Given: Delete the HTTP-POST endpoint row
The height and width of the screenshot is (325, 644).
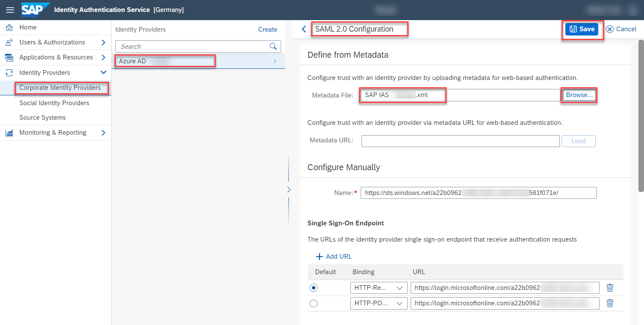Looking at the screenshot, I should pos(610,303).
